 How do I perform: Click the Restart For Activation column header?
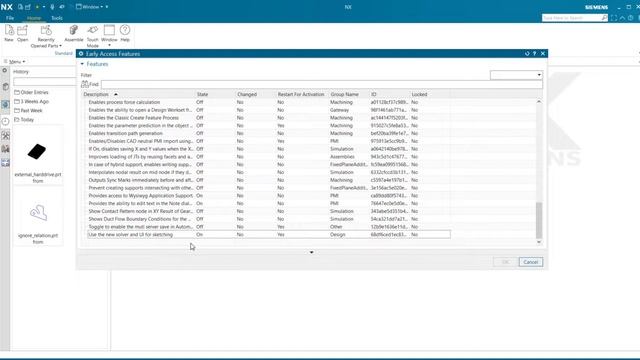pos(302,94)
